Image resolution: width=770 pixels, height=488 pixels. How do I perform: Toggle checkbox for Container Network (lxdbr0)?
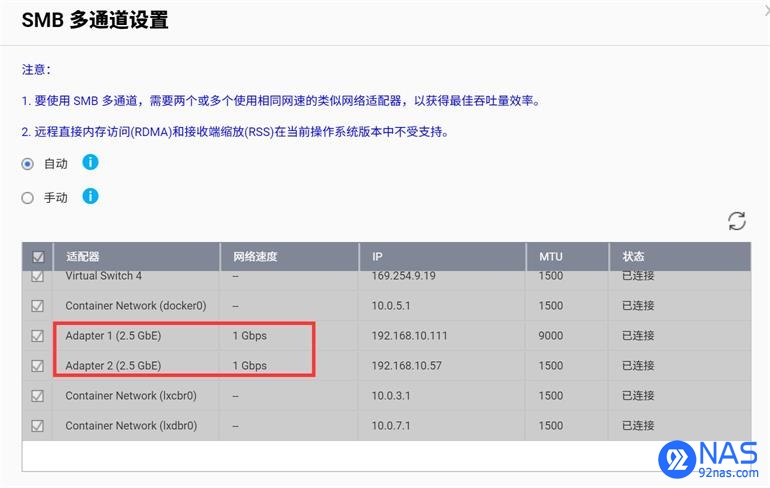click(37, 426)
